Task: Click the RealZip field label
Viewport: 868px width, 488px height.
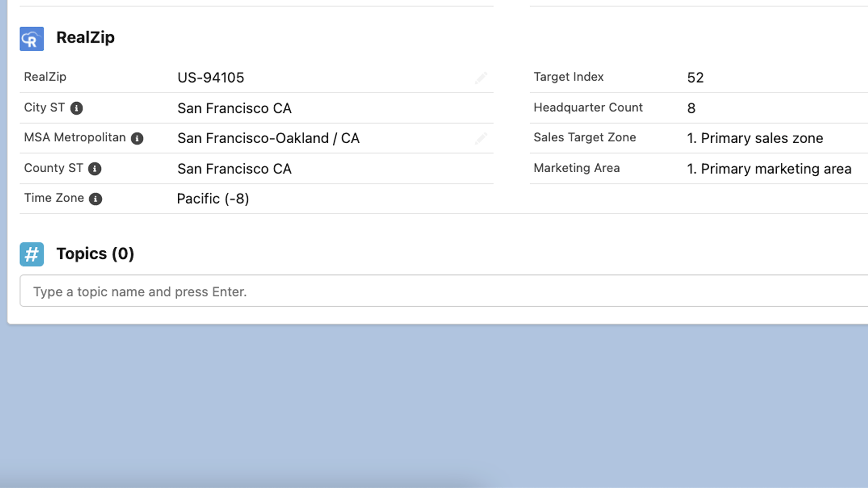Action: [x=45, y=77]
